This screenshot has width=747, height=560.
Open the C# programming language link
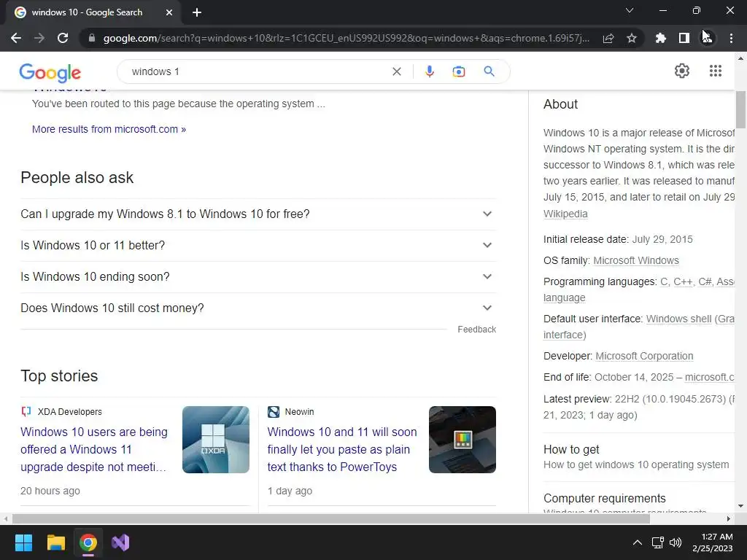705,281
